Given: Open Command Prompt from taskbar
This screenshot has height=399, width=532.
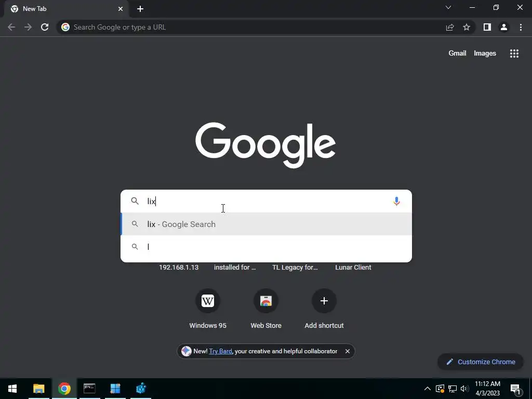Looking at the screenshot, I should coord(89,389).
